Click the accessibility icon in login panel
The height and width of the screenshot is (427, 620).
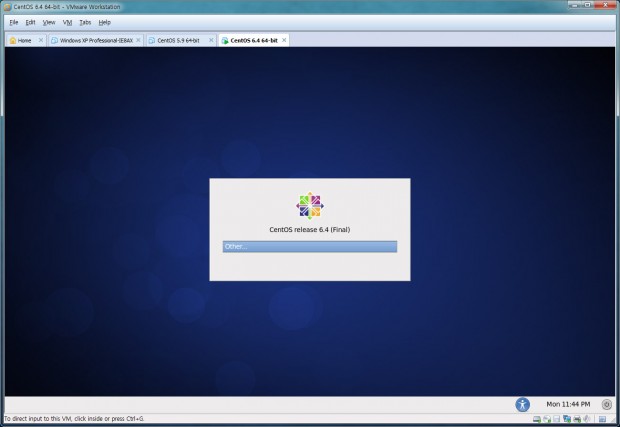click(523, 404)
